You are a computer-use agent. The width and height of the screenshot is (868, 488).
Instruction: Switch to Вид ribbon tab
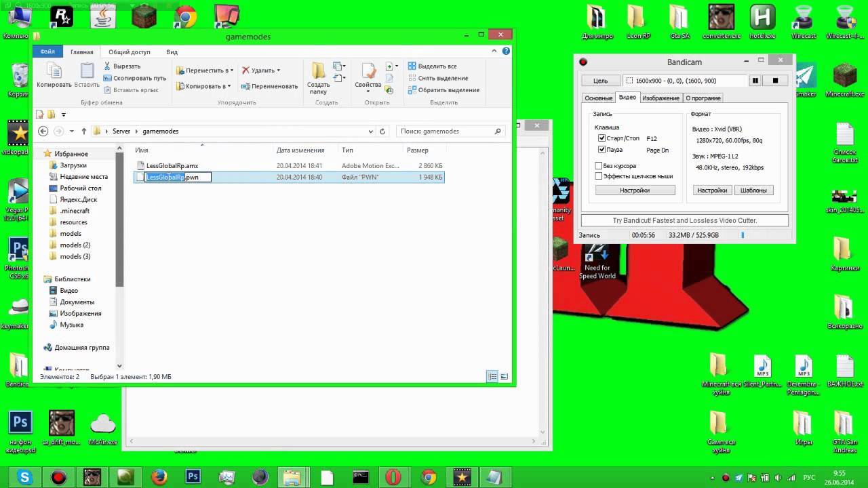172,52
